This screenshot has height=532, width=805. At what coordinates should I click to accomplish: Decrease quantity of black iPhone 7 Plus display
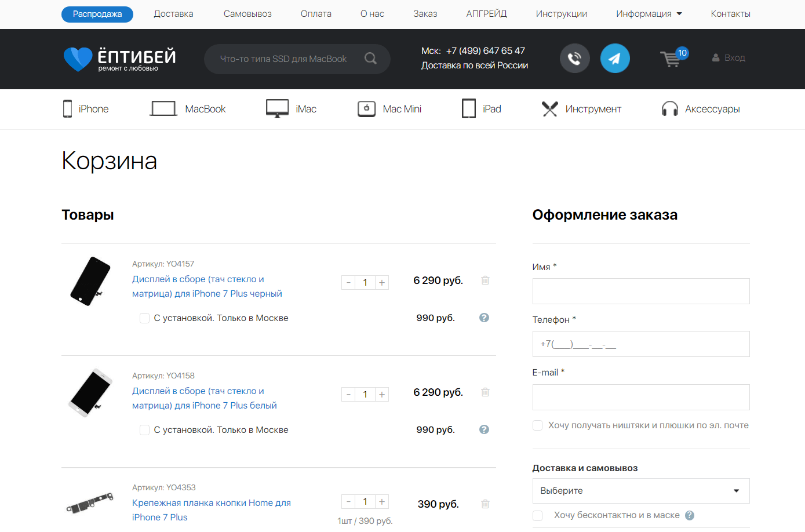coord(348,283)
